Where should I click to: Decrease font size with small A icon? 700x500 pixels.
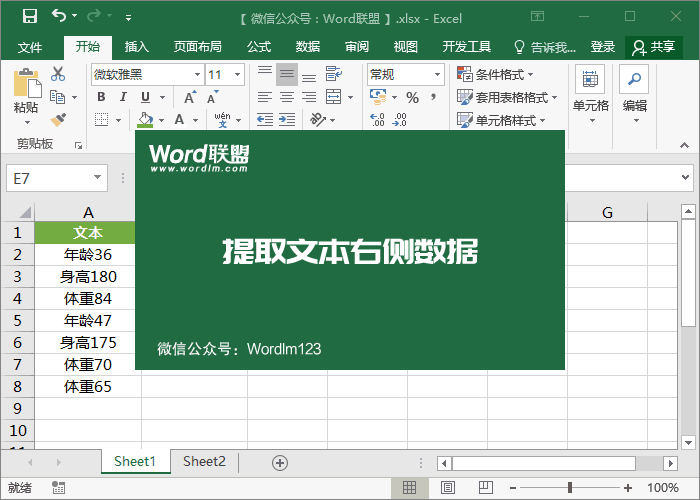(212, 97)
